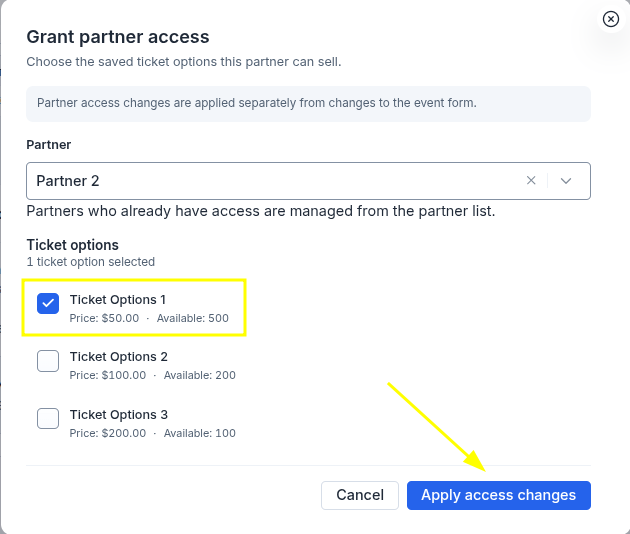This screenshot has height=534, width=630.
Task: Click the partner list helper text
Action: tap(261, 211)
